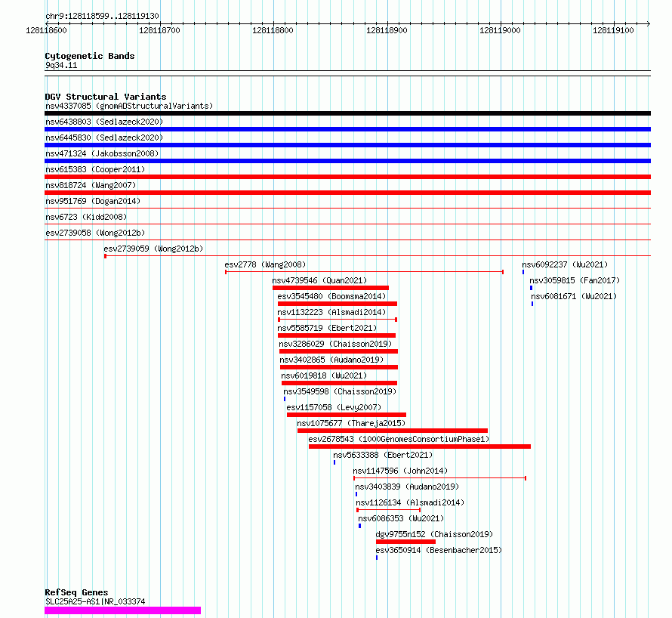This screenshot has width=672, height=618.
Task: Click the magenta SLC25A25-AS1 gene bar
Action: [x=122, y=610]
